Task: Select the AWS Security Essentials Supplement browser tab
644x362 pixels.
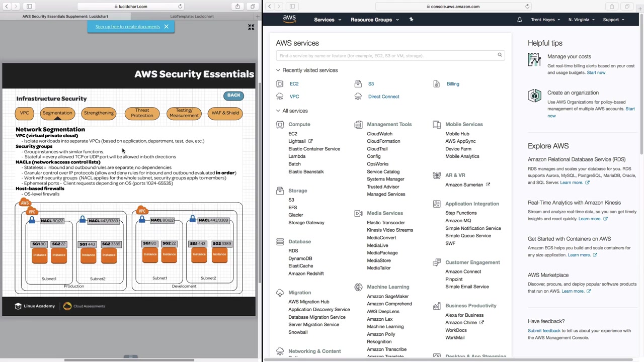Action: point(65,17)
